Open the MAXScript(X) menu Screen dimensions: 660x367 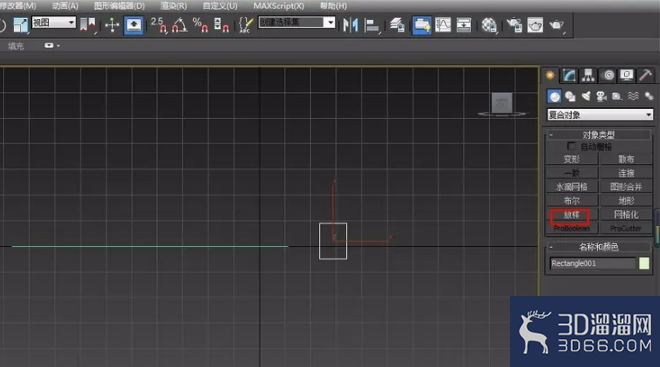[x=279, y=6]
